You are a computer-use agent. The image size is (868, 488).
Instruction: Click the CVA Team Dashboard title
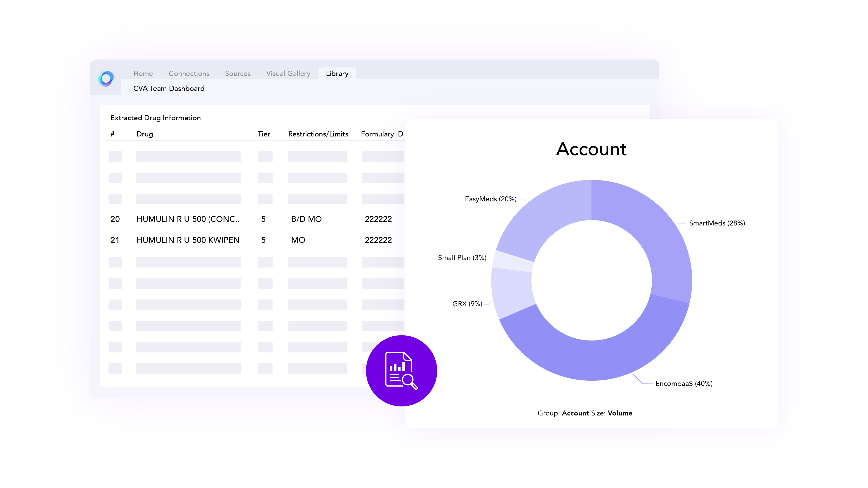click(169, 88)
